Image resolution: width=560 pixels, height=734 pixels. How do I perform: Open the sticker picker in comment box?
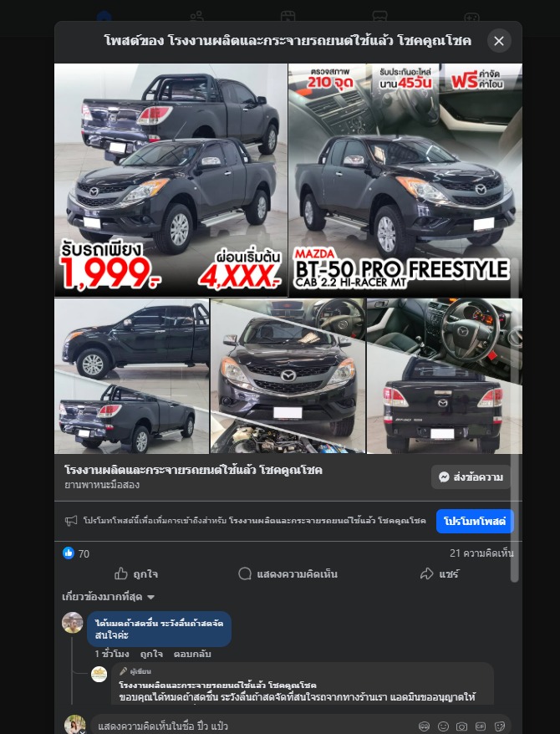[500, 726]
